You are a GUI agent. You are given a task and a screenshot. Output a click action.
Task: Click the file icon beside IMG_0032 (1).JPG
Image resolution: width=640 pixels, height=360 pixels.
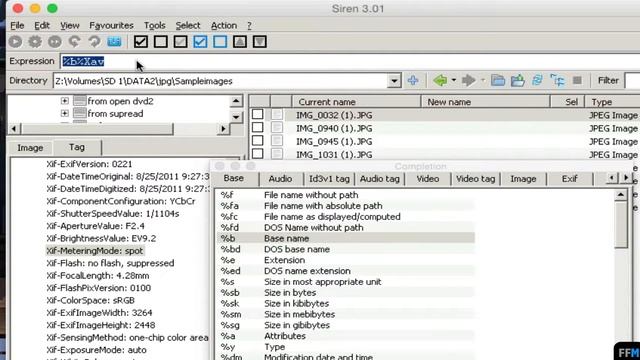click(x=277, y=115)
